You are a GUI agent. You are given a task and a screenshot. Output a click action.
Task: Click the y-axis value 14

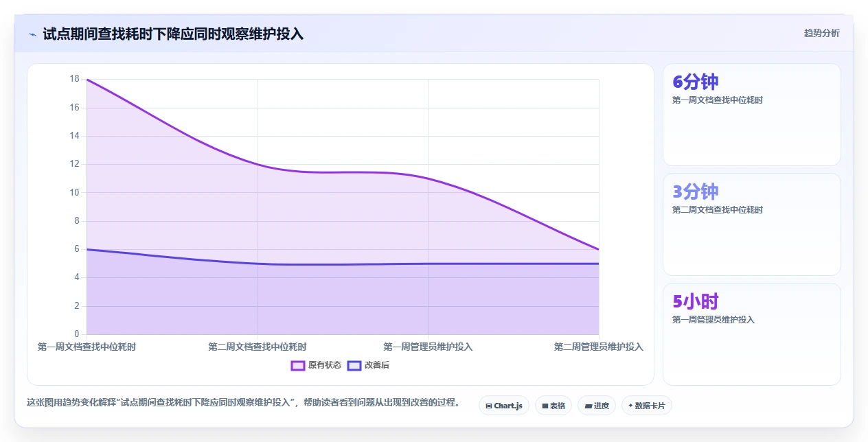coord(75,136)
